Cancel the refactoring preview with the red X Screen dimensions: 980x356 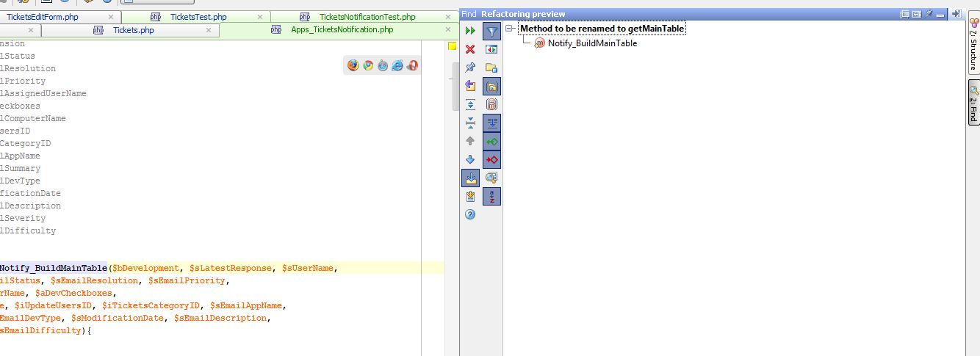(470, 49)
